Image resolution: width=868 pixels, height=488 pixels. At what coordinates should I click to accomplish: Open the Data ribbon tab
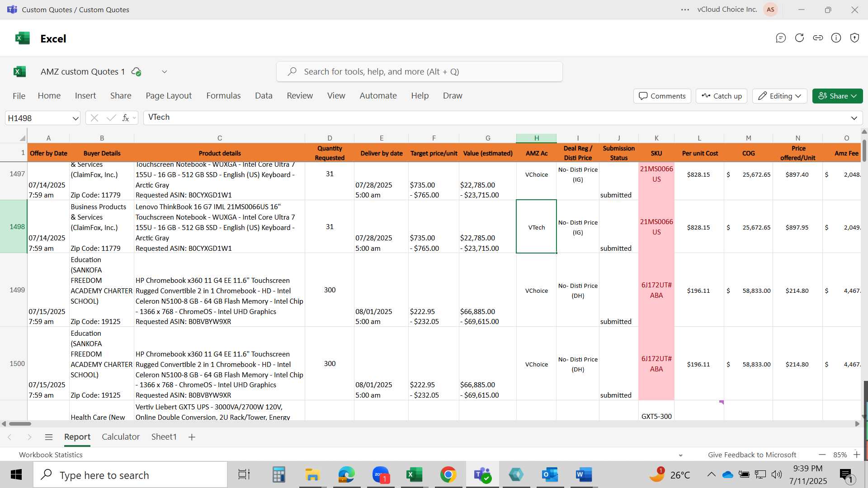point(264,96)
